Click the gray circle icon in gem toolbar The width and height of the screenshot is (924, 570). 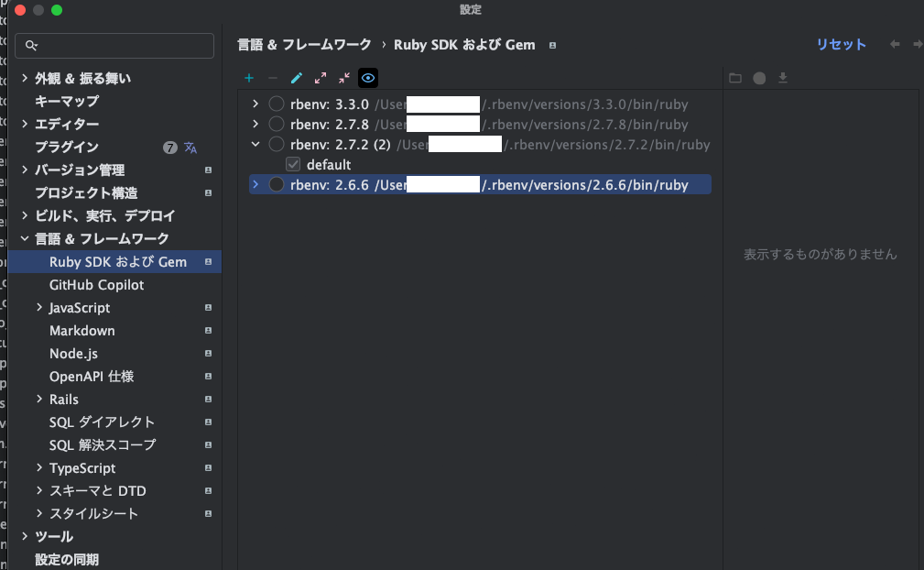point(759,78)
